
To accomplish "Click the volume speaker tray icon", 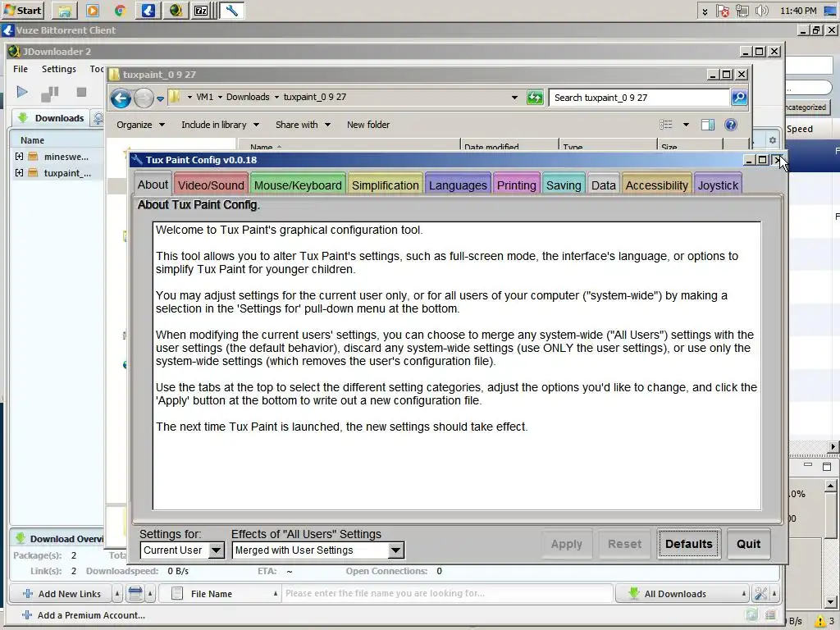I will pos(760,11).
